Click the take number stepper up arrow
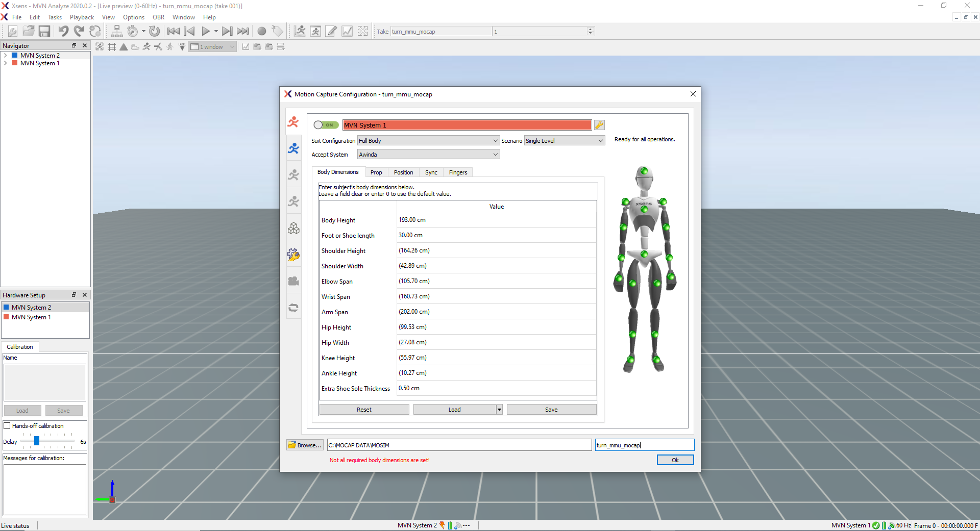This screenshot has height=531, width=980. 591,29
